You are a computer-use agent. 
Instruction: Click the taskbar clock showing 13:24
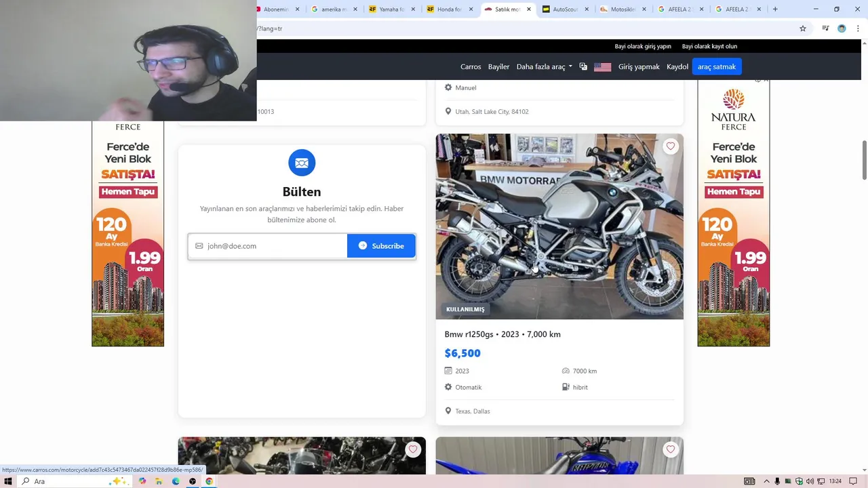click(835, 481)
